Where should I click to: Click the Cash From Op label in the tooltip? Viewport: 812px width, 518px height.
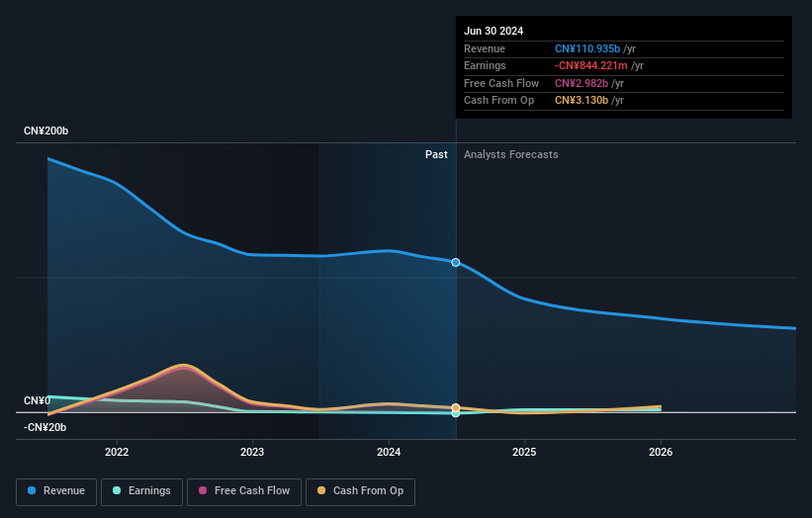click(x=498, y=101)
